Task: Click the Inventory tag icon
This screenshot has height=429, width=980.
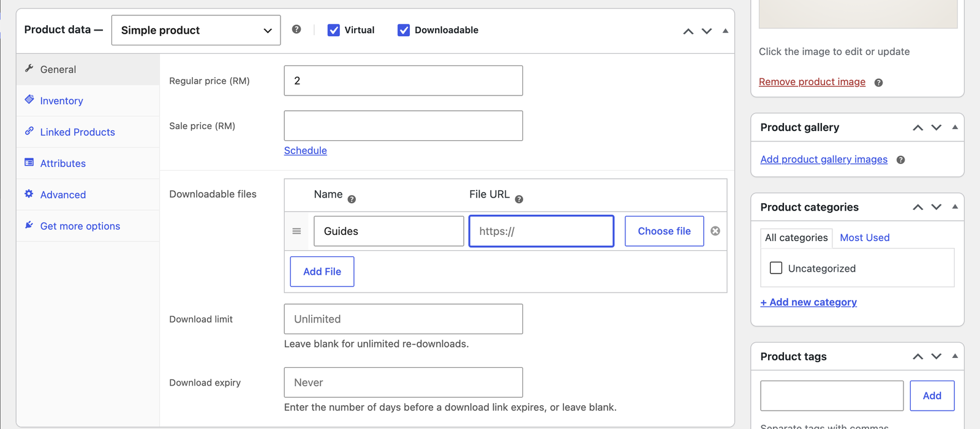Action: 29,100
